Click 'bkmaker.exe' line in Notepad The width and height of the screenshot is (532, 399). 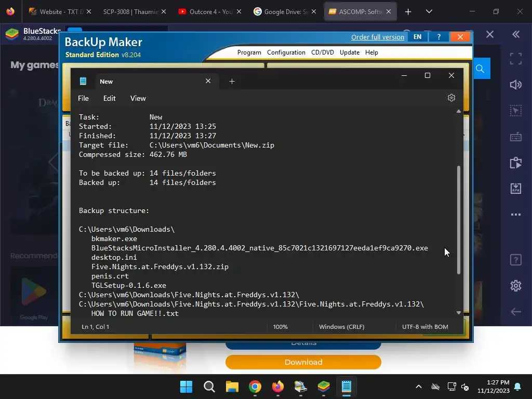click(x=114, y=238)
